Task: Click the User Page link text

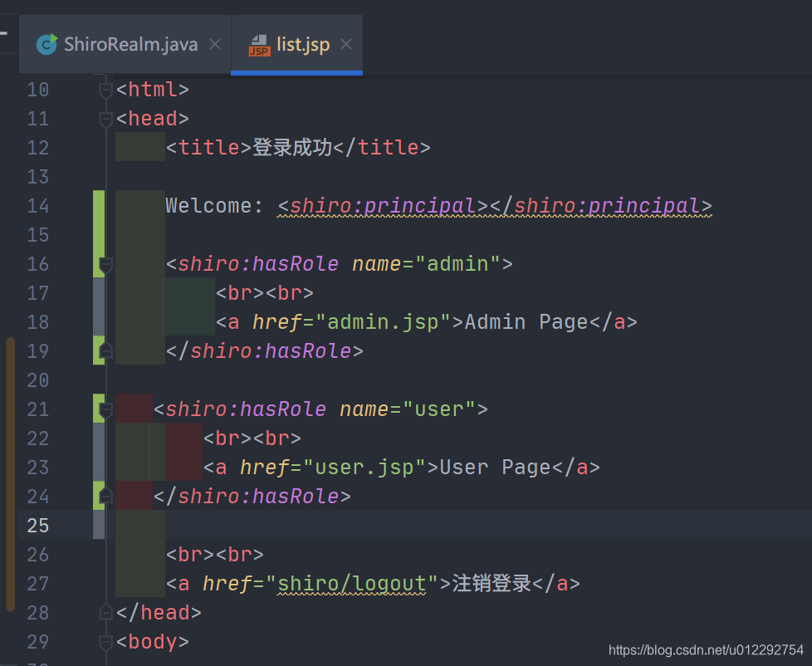Action: [495, 468]
